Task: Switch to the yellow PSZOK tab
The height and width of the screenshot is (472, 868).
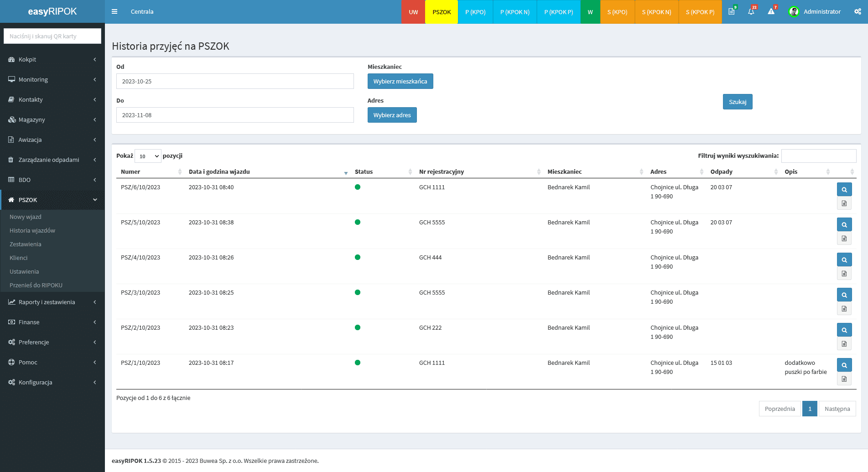Action: point(441,12)
